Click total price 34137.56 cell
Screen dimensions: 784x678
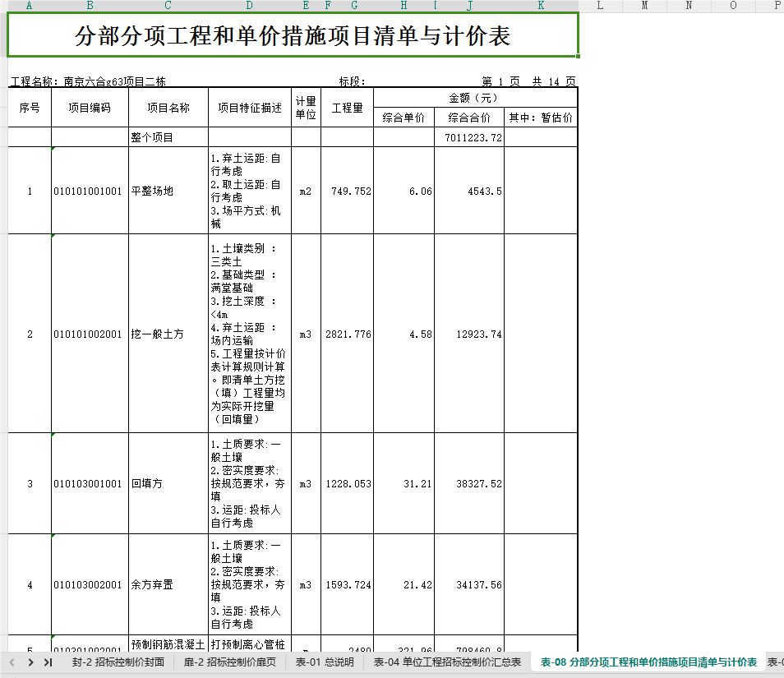(x=469, y=584)
